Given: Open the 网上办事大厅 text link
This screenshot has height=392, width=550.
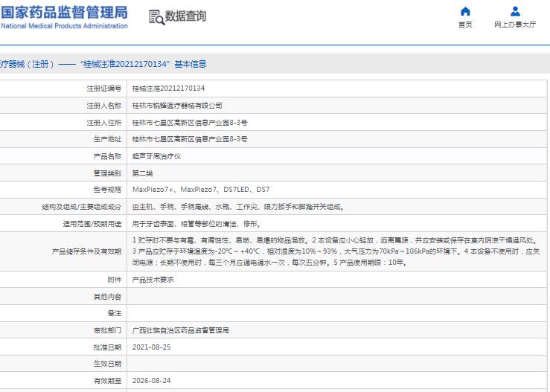Looking at the screenshot, I should 514,25.
